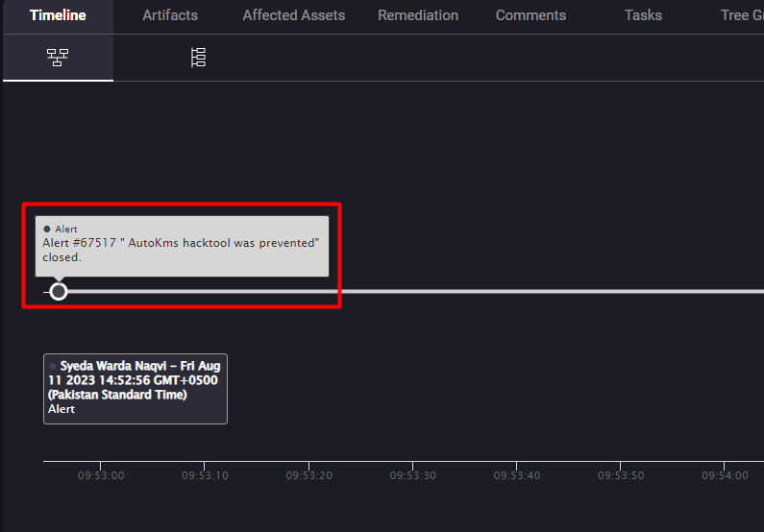The height and width of the screenshot is (532, 764).
Task: Click the 09:53:30 time axis label
Action: (x=412, y=475)
